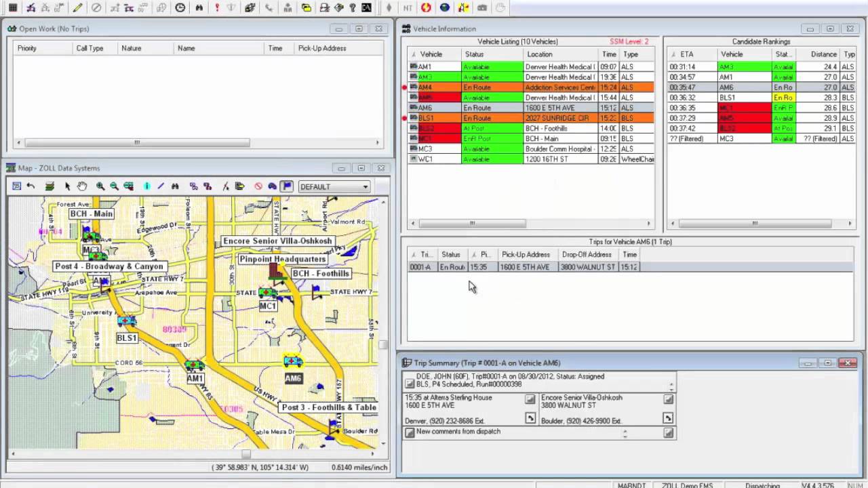868x488 pixels.
Task: Click the black screen icon in the main toolbar
Action: point(367,7)
